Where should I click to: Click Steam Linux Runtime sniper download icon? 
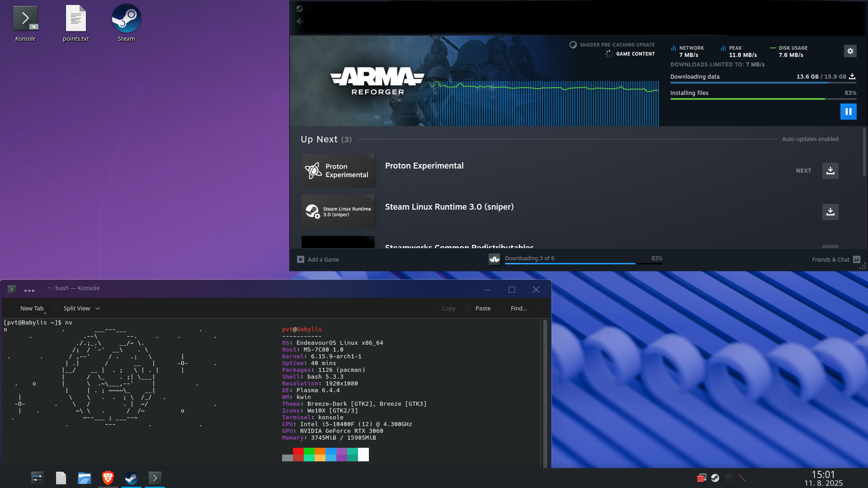tap(830, 211)
